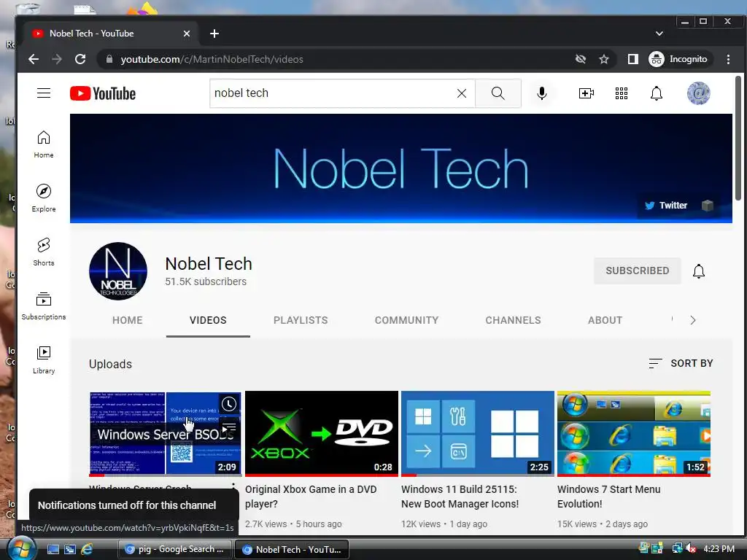747x560 pixels.
Task: Click the SUBSCRIBED button
Action: 638,271
